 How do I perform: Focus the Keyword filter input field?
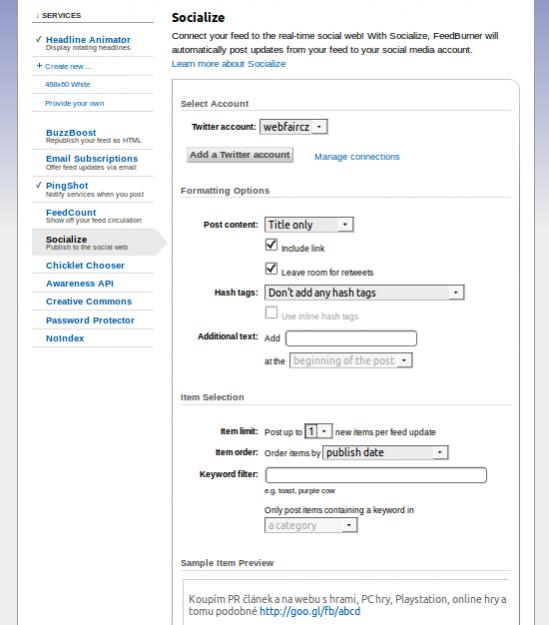pos(376,475)
